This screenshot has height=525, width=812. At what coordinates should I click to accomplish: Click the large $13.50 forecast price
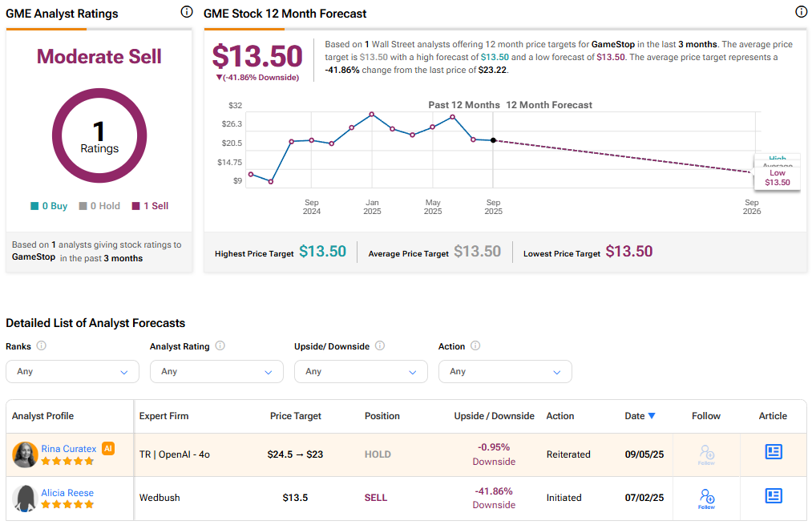pyautogui.click(x=257, y=56)
